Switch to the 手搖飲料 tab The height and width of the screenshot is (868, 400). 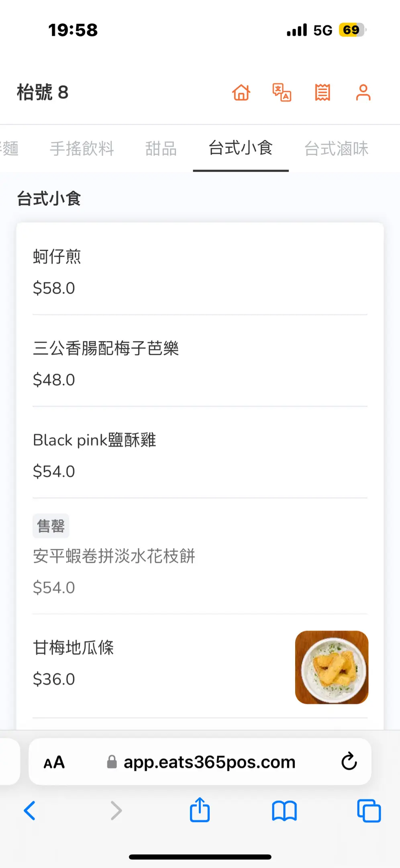click(82, 148)
